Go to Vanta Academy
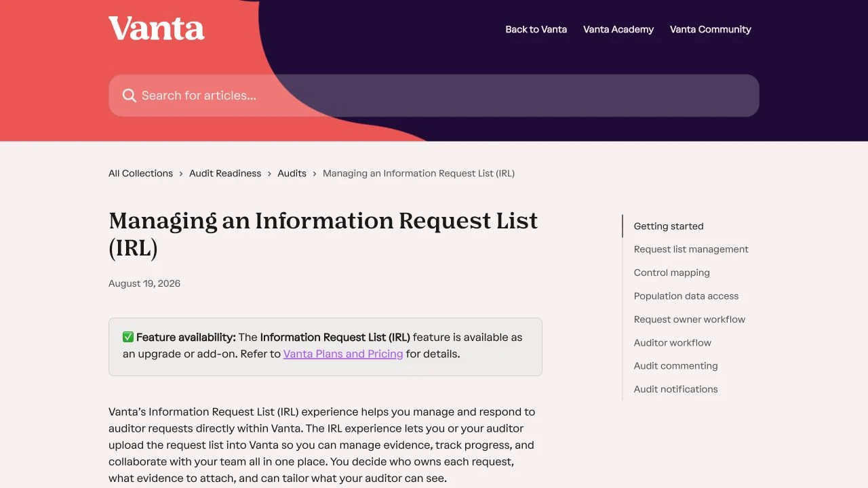This screenshot has height=488, width=868. pyautogui.click(x=618, y=29)
